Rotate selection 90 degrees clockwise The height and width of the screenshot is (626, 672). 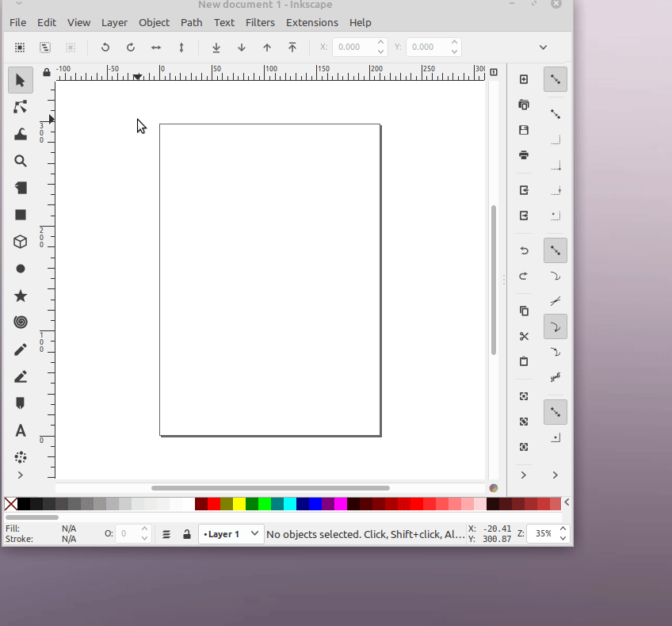pos(131,48)
